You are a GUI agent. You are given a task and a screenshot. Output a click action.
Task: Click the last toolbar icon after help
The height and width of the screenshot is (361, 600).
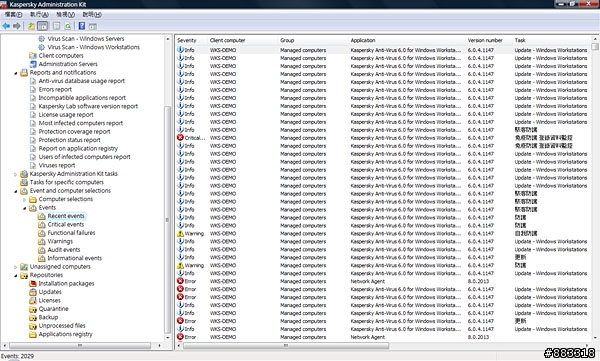tap(93, 26)
